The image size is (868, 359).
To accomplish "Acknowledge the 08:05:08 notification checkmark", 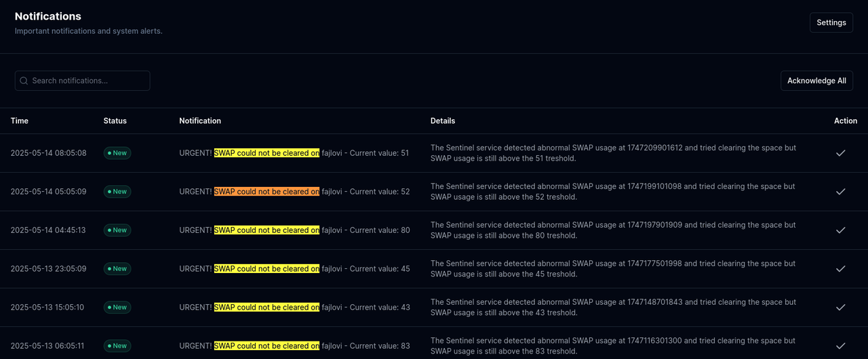I will (840, 153).
